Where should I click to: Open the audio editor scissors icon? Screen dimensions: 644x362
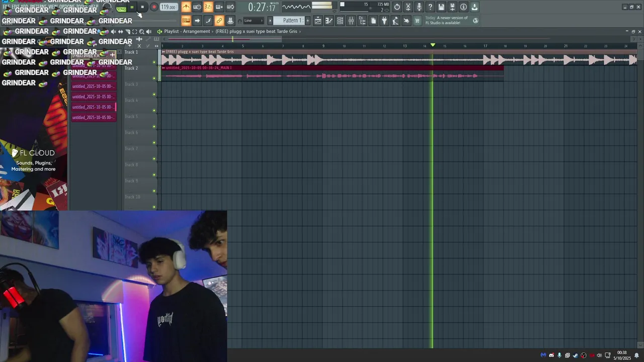(x=408, y=7)
